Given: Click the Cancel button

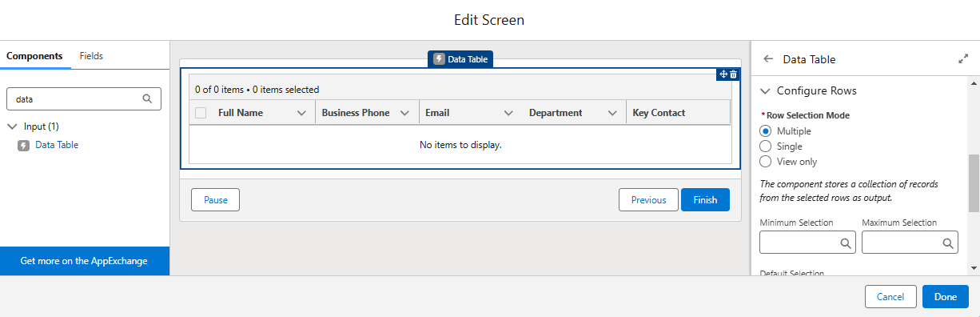Looking at the screenshot, I should pyautogui.click(x=890, y=297).
